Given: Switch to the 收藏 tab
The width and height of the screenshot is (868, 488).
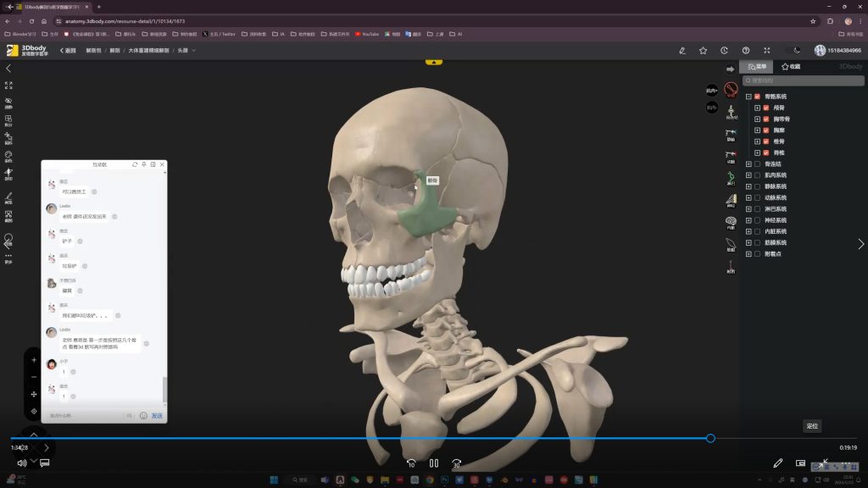Looking at the screenshot, I should (791, 66).
